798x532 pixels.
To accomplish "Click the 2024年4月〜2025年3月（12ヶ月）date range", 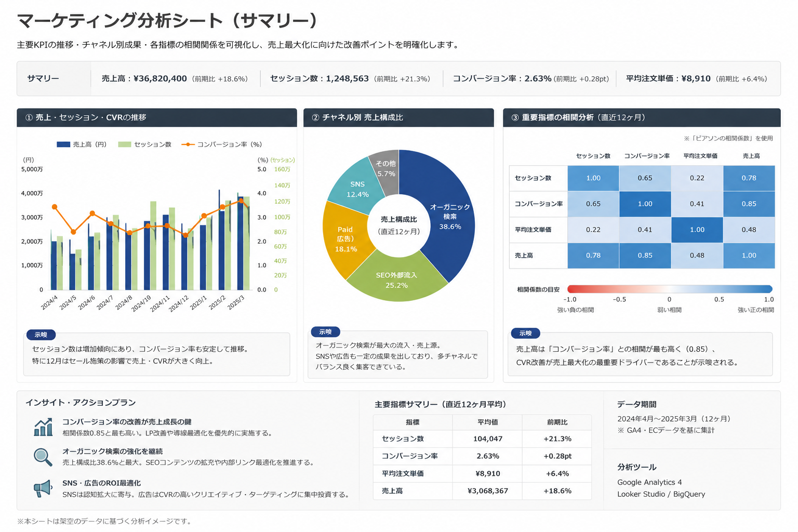I will point(675,419).
